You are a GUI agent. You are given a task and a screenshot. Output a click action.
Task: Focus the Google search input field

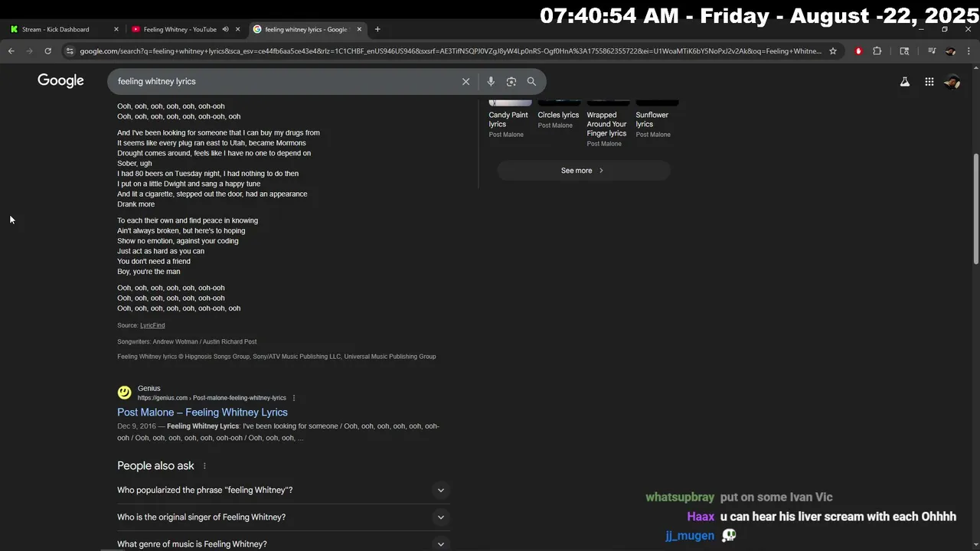283,81
